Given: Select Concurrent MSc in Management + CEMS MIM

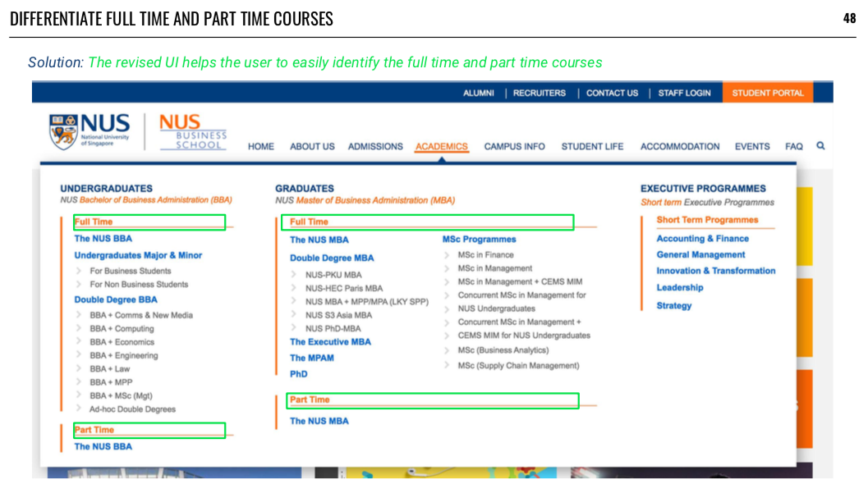Looking at the screenshot, I should 524,328.
